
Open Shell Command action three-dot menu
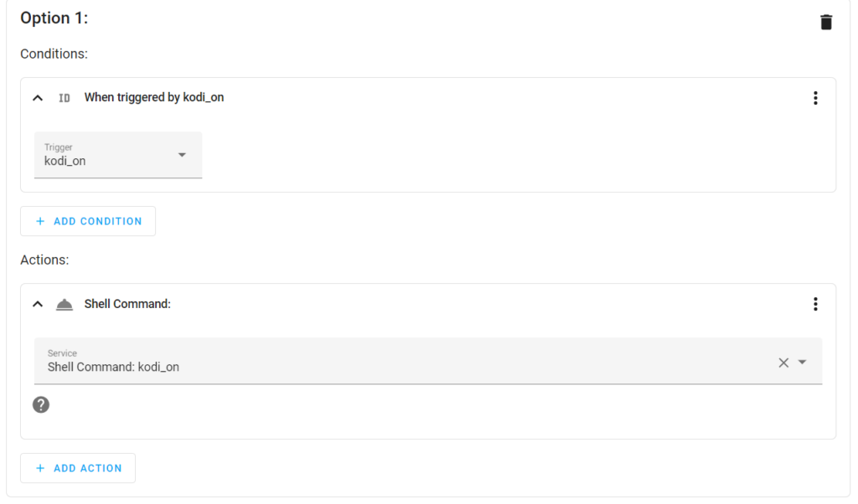(815, 304)
